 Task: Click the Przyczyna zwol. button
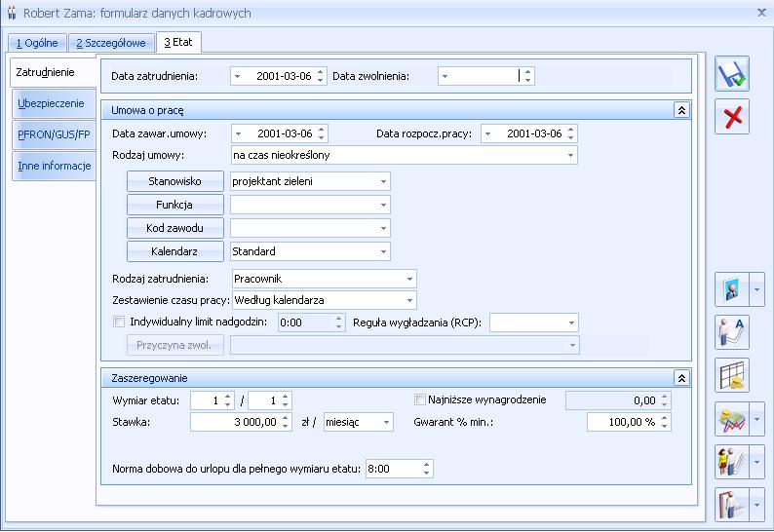click(x=175, y=346)
